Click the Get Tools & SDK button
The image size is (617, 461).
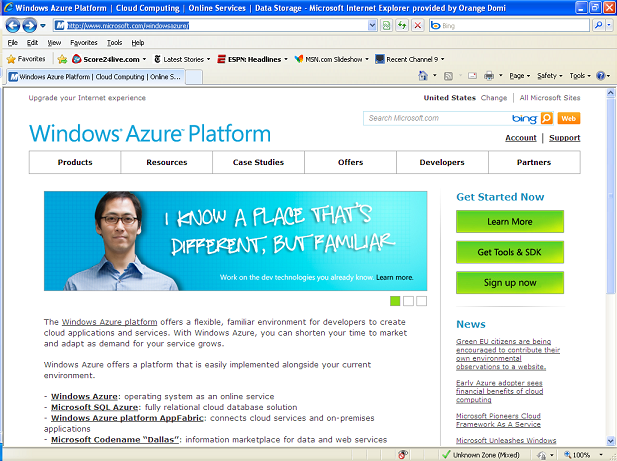coord(510,252)
